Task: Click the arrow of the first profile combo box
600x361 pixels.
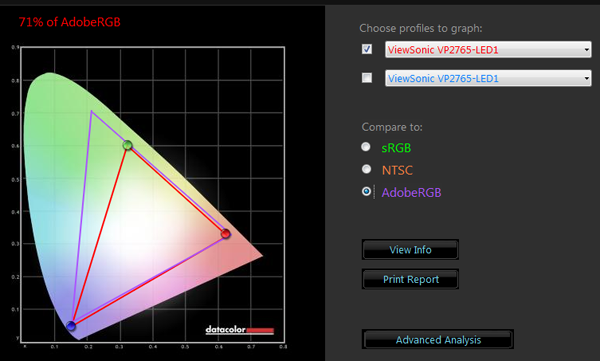Action: [x=587, y=50]
